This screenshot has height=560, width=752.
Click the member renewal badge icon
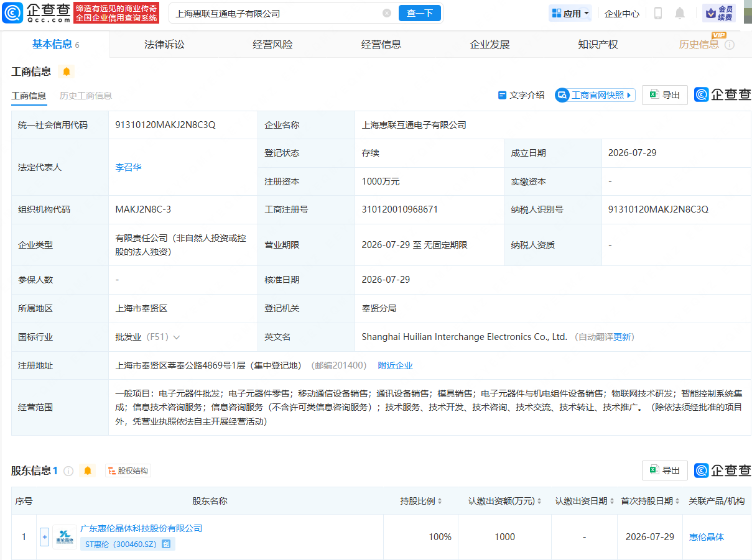click(718, 13)
